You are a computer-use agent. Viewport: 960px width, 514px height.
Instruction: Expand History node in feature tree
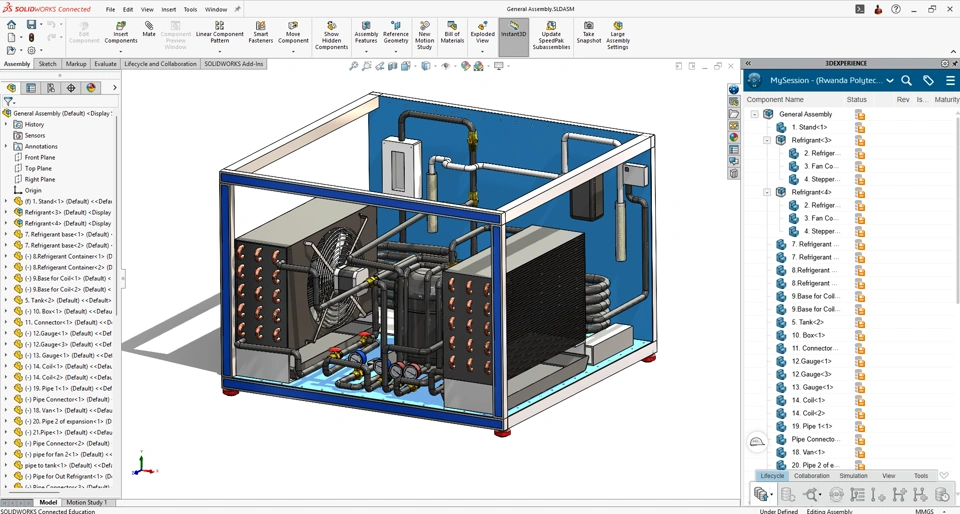(6, 124)
